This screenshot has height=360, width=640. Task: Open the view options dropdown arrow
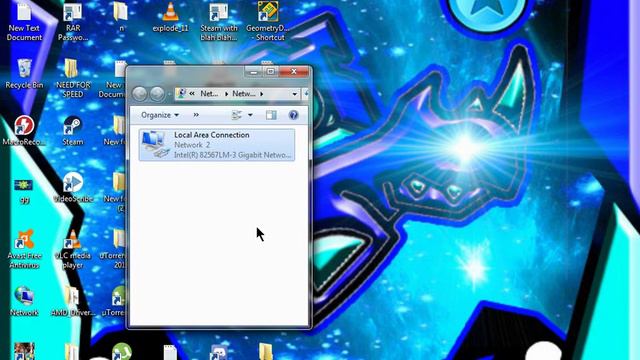click(250, 115)
